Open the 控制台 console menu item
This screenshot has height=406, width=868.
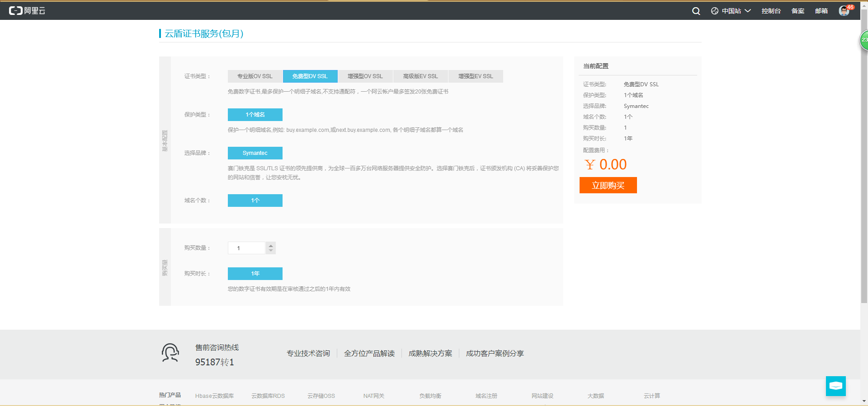click(771, 11)
